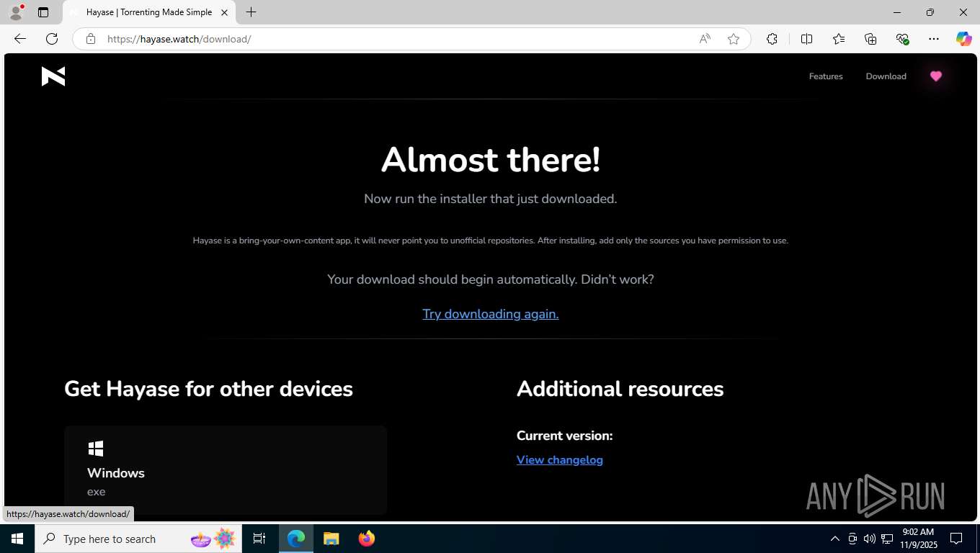The image size is (980, 553).
Task: Select the Windows exe download card
Action: [x=226, y=469]
